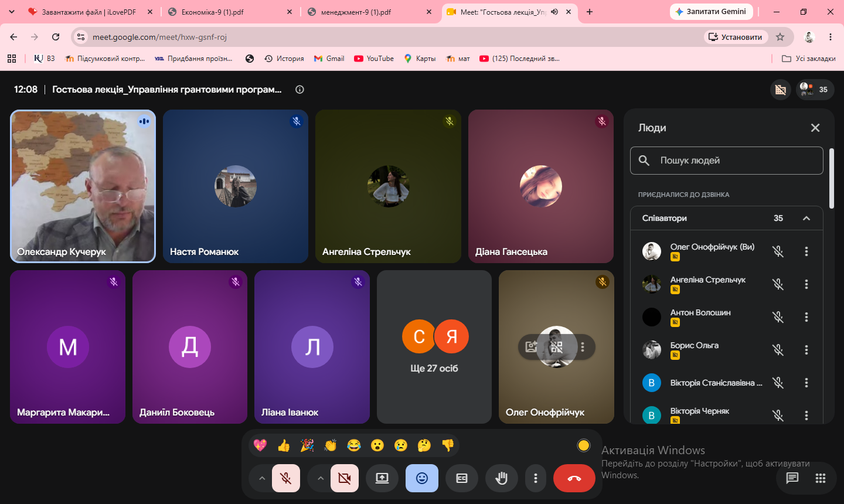Toggle closed captions
844x504 pixels.
coord(462,478)
